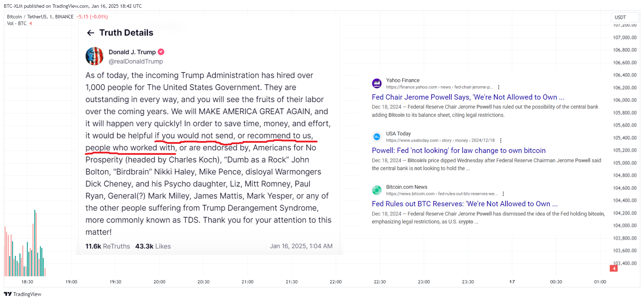
Task: Open the three-dot menu beside USA Today URL
Action: [501, 141]
